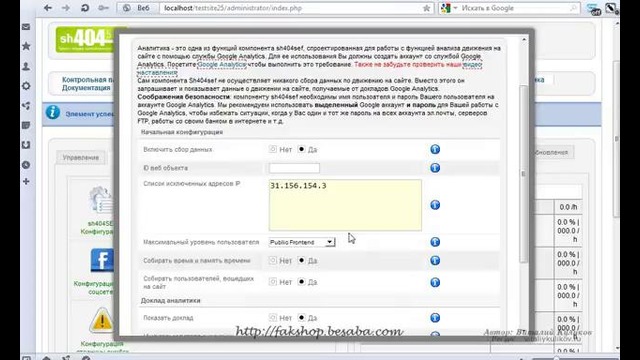The width and height of the screenshot is (640, 360).
Task: Click info icon for Показать доклад
Action: [x=435, y=318]
